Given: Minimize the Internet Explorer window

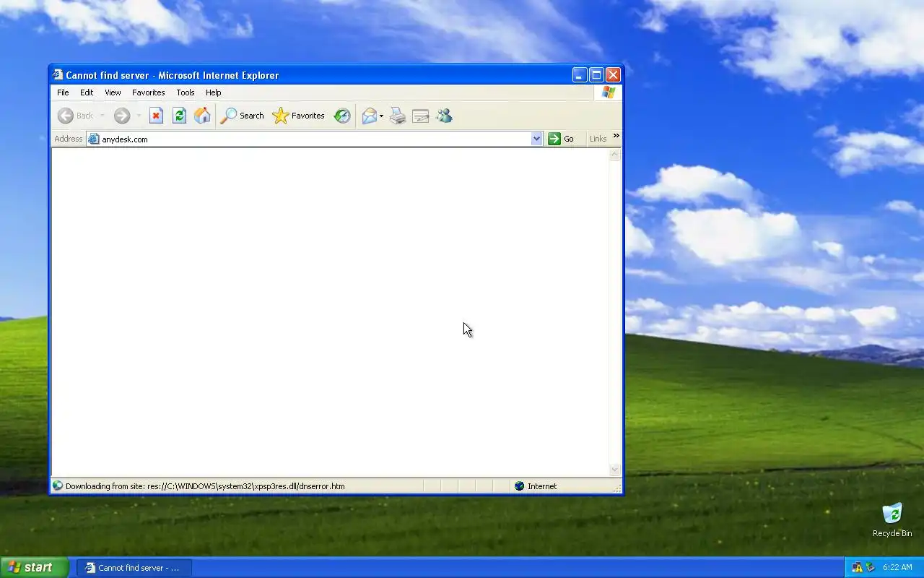Looking at the screenshot, I should coord(580,74).
